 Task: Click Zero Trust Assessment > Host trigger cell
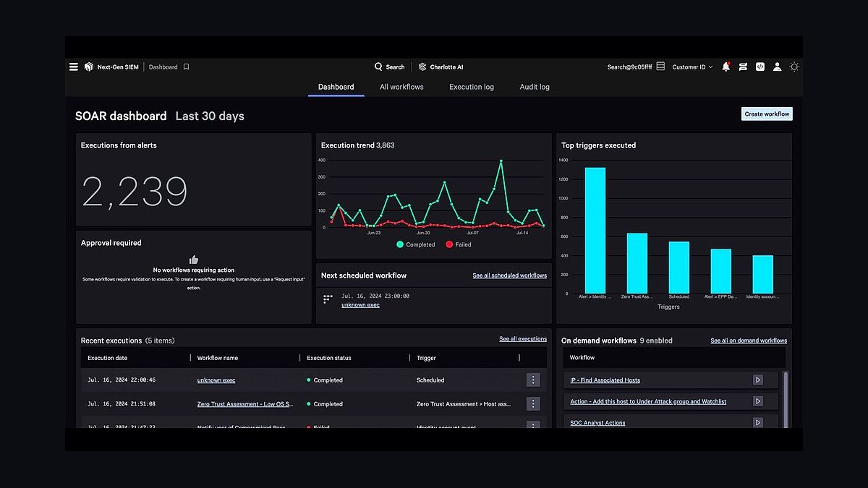(x=464, y=404)
